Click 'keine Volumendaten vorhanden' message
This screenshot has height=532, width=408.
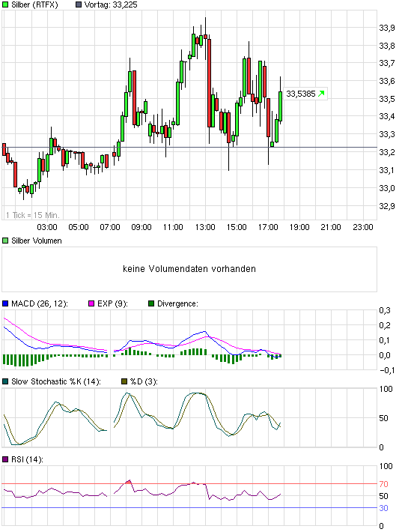pyautogui.click(x=189, y=269)
